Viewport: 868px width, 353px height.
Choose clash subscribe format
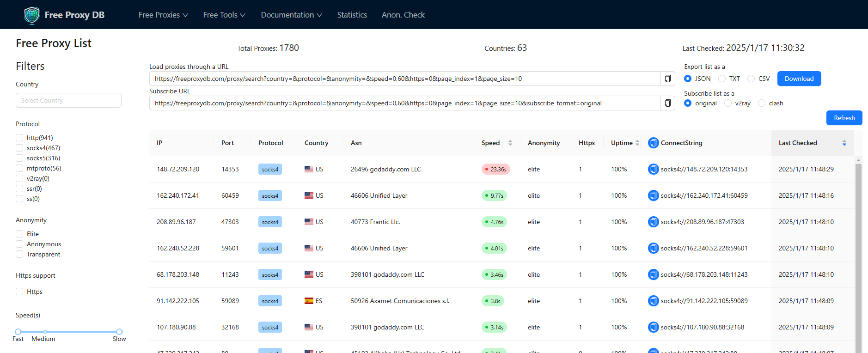pos(762,103)
